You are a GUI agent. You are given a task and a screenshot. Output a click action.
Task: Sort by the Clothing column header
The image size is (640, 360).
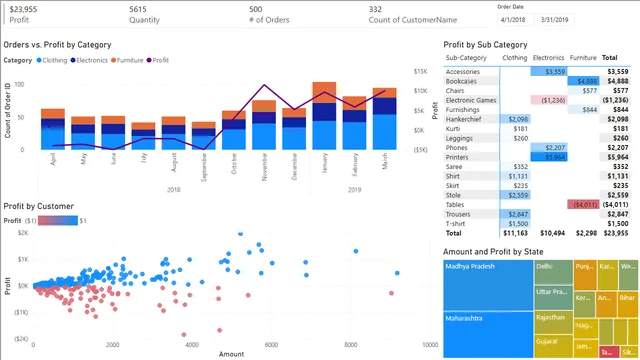click(x=515, y=58)
